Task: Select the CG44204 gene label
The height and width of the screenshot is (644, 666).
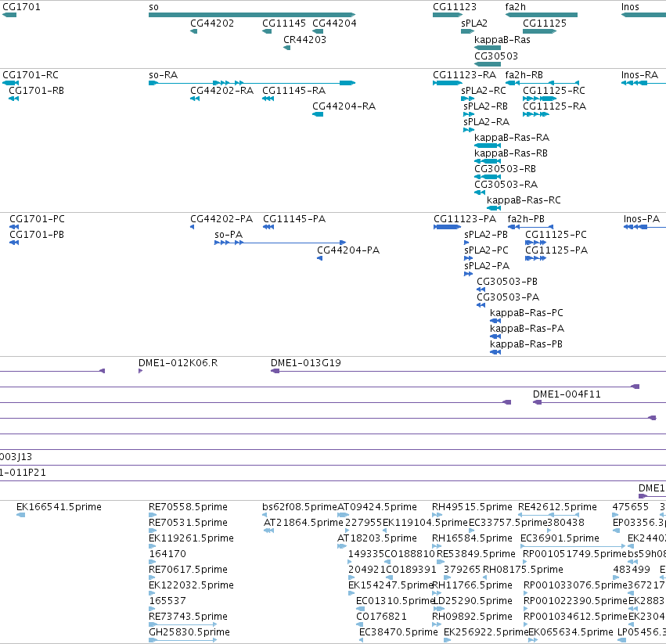Action: 334,23
